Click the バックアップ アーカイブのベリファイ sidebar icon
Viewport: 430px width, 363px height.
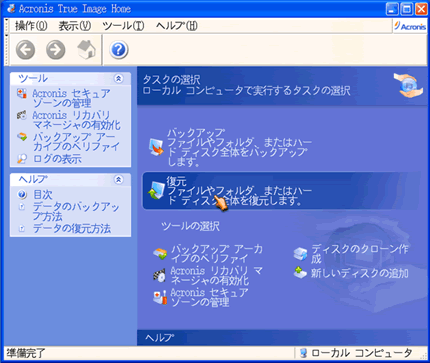click(22, 137)
